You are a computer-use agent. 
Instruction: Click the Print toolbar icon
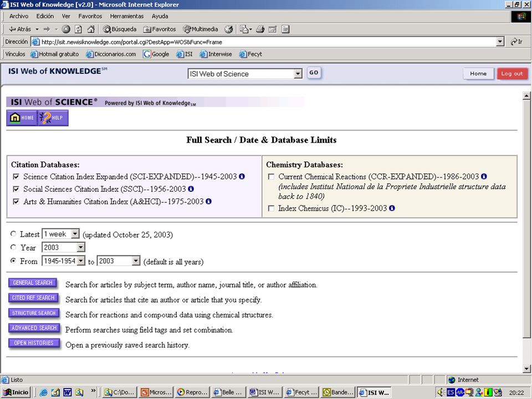tap(260, 29)
